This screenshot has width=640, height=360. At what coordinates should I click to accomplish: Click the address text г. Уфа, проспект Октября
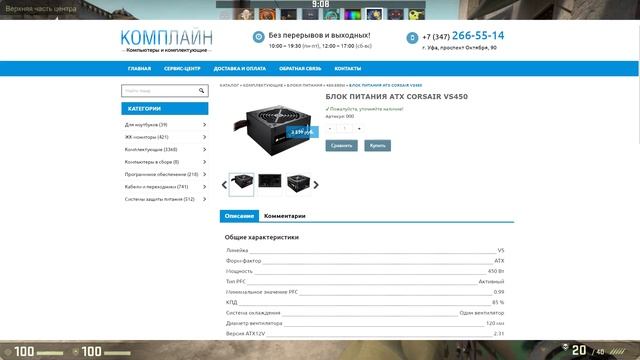(459, 48)
